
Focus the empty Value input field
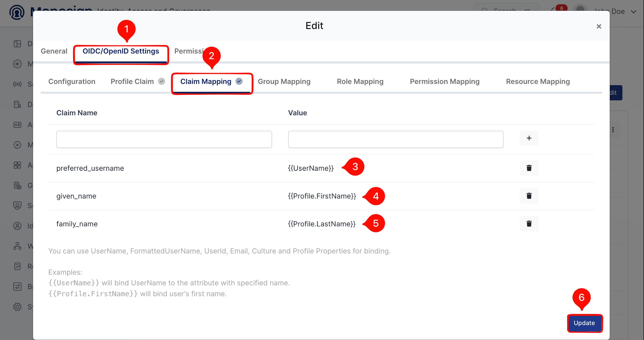coord(396,139)
